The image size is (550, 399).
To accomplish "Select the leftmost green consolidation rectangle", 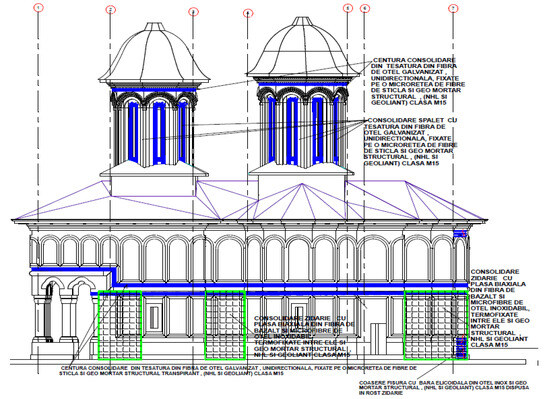I will [x=120, y=325].
